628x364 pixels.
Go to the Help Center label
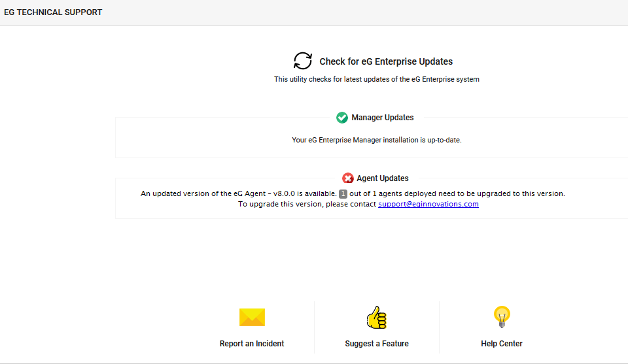(x=502, y=344)
